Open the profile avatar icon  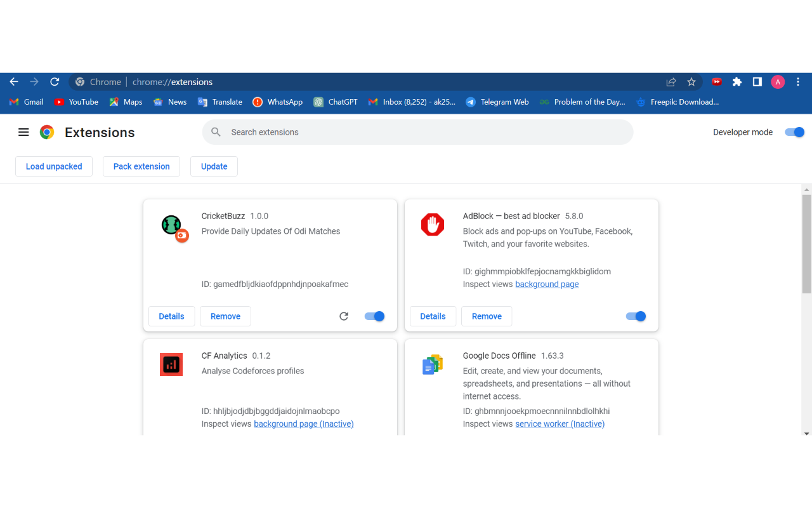point(778,82)
